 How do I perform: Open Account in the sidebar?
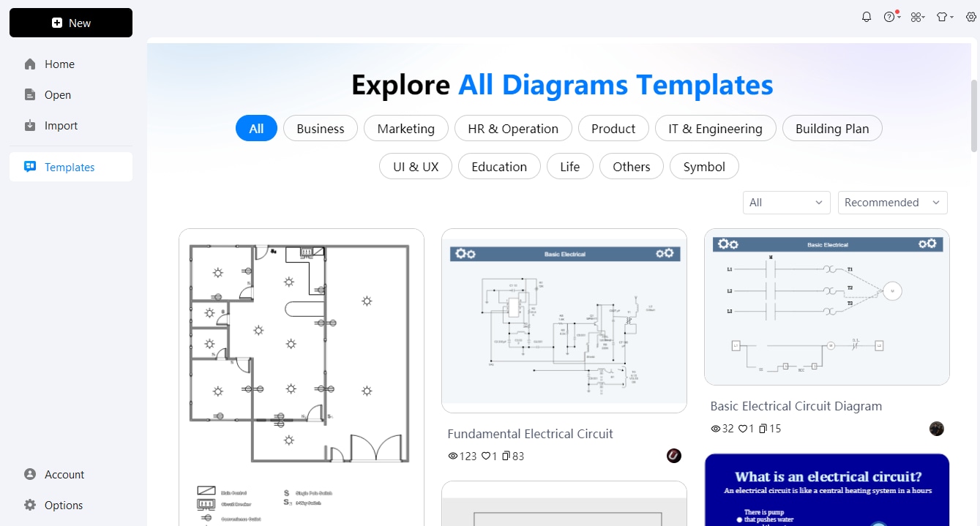point(71,475)
